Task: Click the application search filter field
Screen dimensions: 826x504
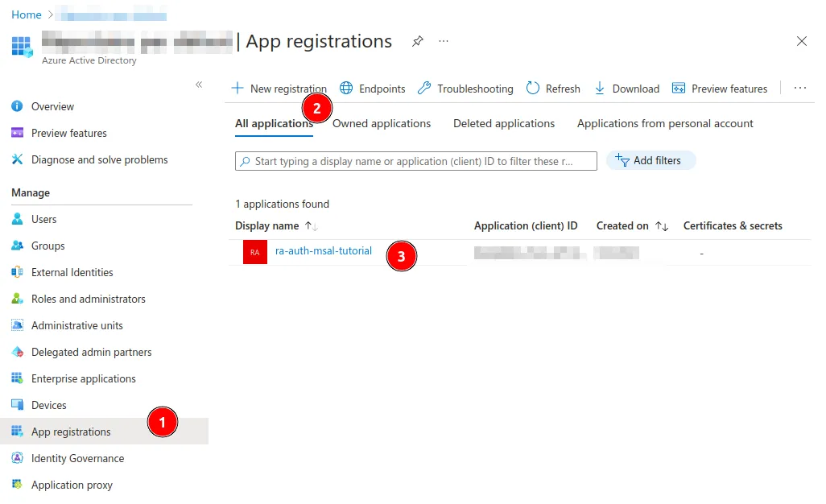Action: [415, 161]
